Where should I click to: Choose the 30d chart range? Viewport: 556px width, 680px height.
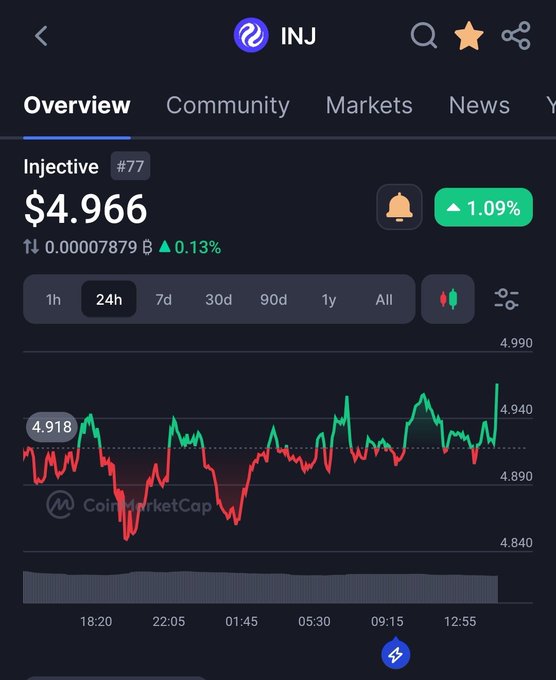click(x=219, y=300)
